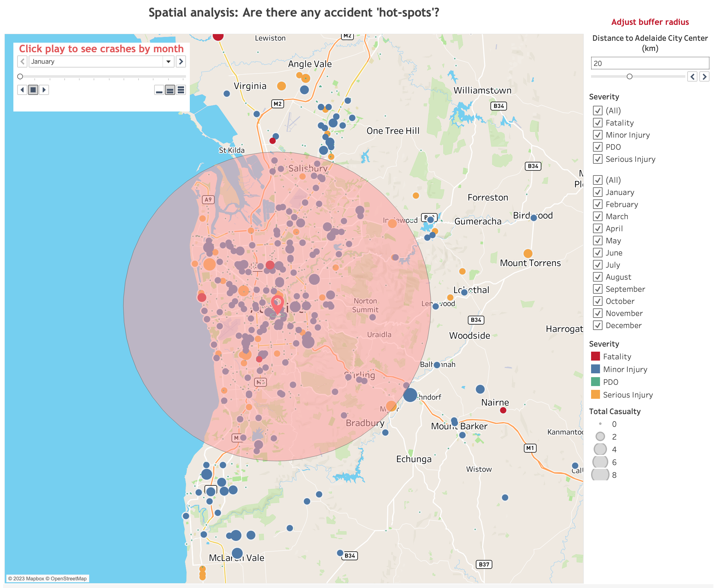
Task: Click the Minor Injury blue legend swatch
Action: click(x=596, y=369)
